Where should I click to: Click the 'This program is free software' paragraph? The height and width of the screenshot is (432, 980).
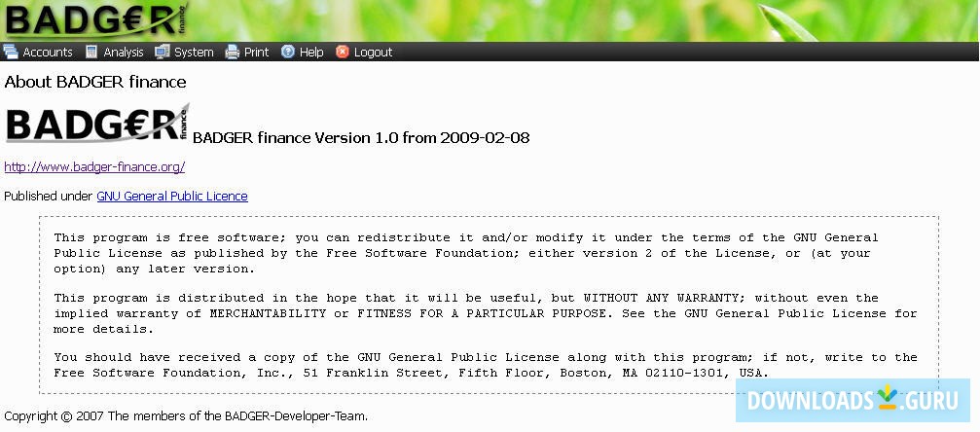(465, 253)
